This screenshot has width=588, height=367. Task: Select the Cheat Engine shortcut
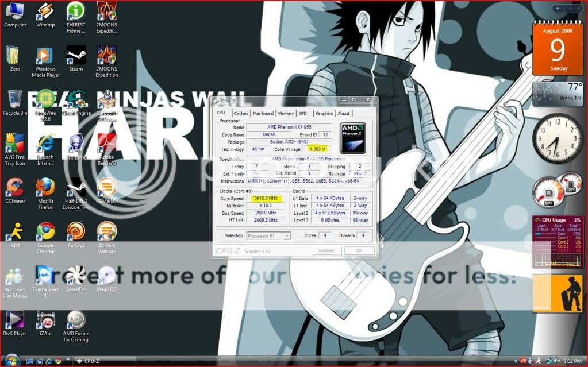click(x=76, y=103)
